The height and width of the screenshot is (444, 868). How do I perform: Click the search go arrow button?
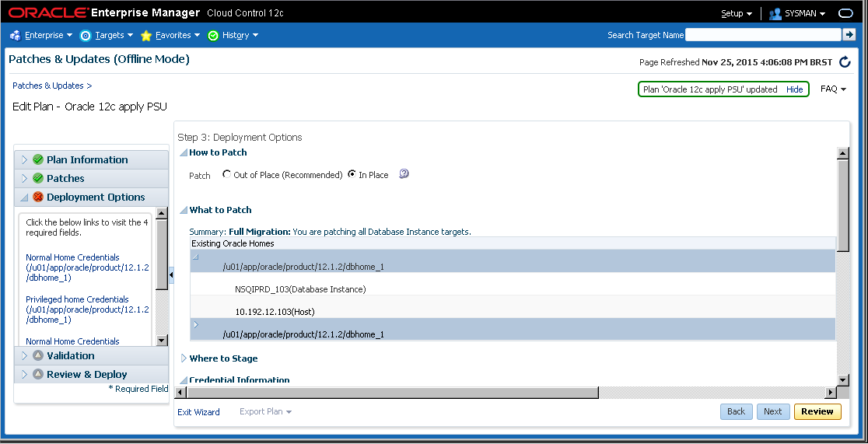tap(849, 35)
